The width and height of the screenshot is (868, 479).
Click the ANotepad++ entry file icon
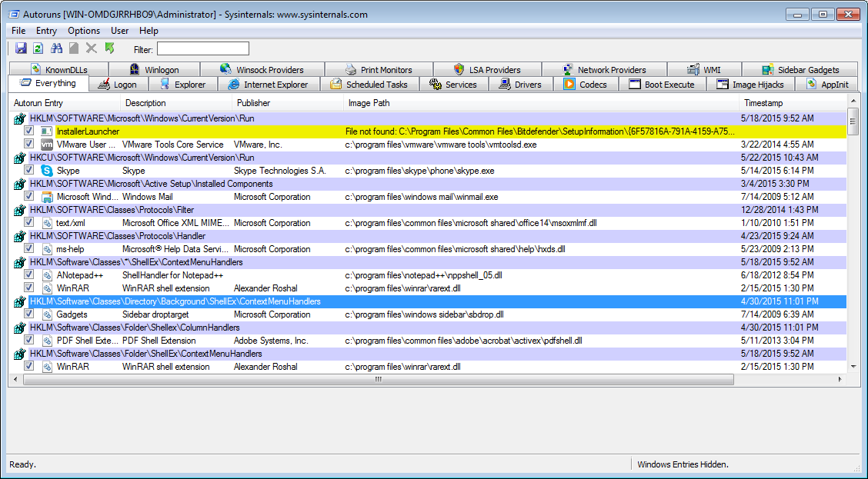click(47, 275)
